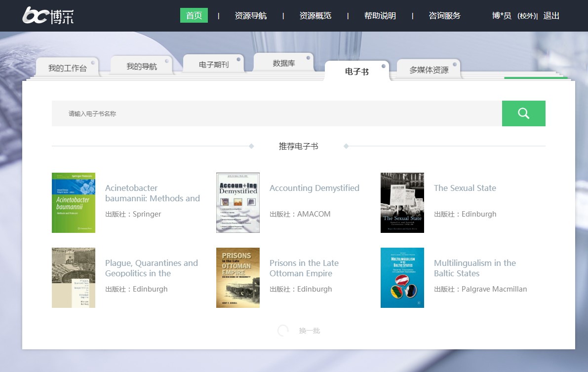
Task: Select The Sexual State cover image
Action: click(402, 203)
